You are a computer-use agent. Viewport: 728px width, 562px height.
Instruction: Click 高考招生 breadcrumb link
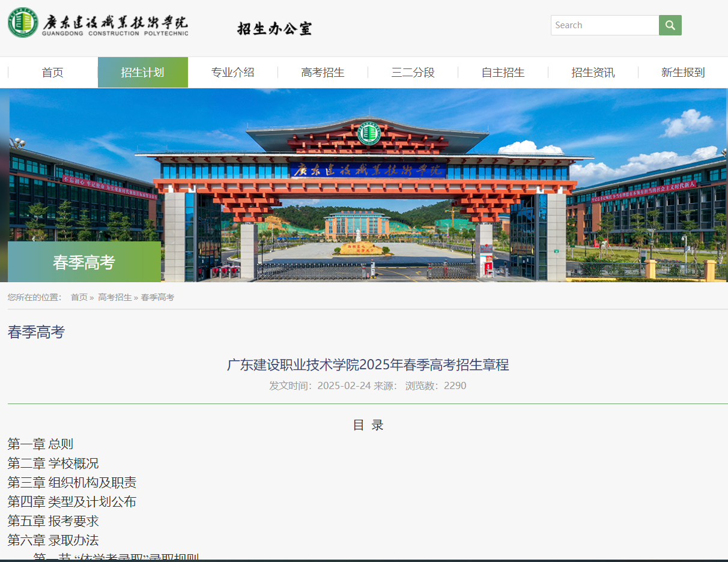click(x=115, y=297)
